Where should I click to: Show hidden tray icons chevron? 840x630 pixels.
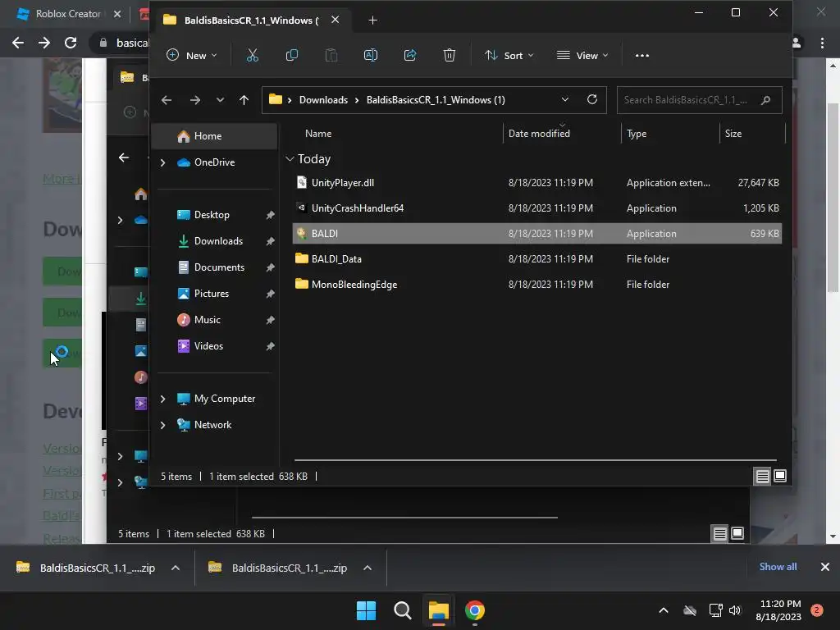point(663,610)
